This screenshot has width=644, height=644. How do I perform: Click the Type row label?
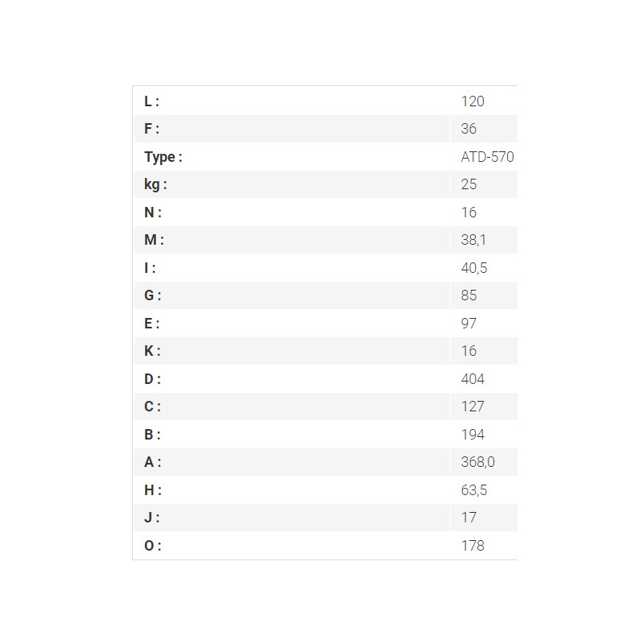click(x=163, y=157)
